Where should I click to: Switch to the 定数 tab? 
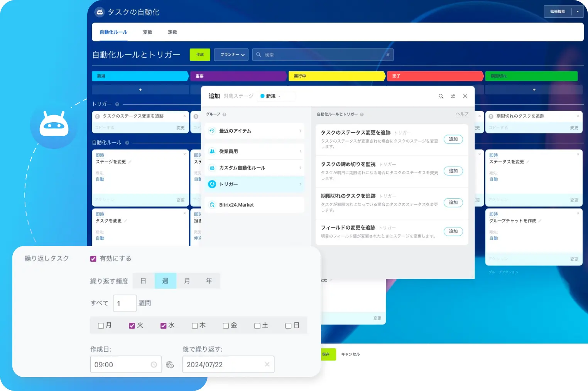[x=172, y=32]
